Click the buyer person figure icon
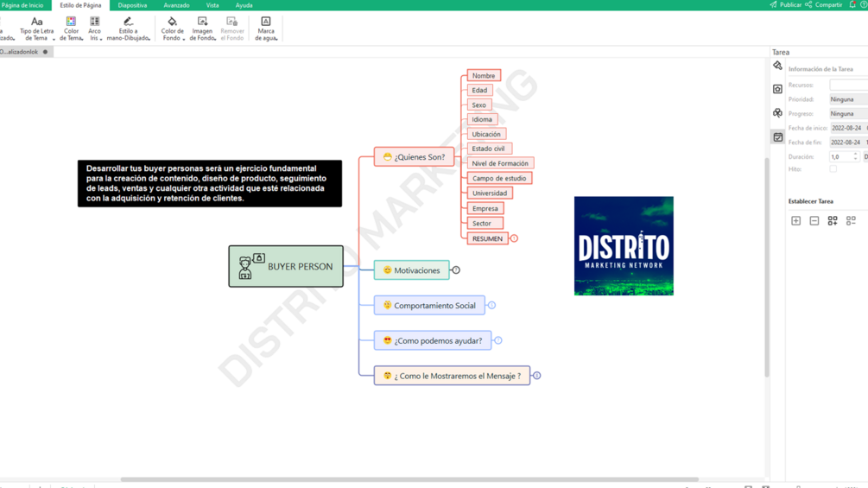 (250, 266)
